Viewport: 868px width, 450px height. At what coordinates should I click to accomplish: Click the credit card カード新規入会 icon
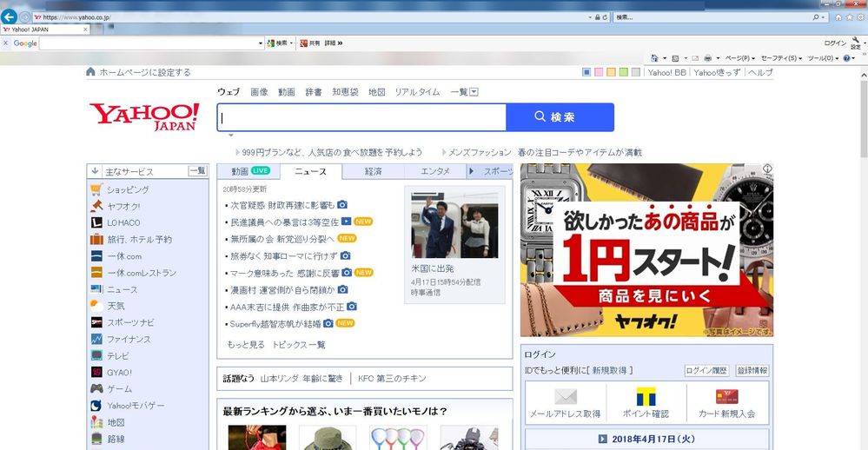pyautogui.click(x=727, y=396)
